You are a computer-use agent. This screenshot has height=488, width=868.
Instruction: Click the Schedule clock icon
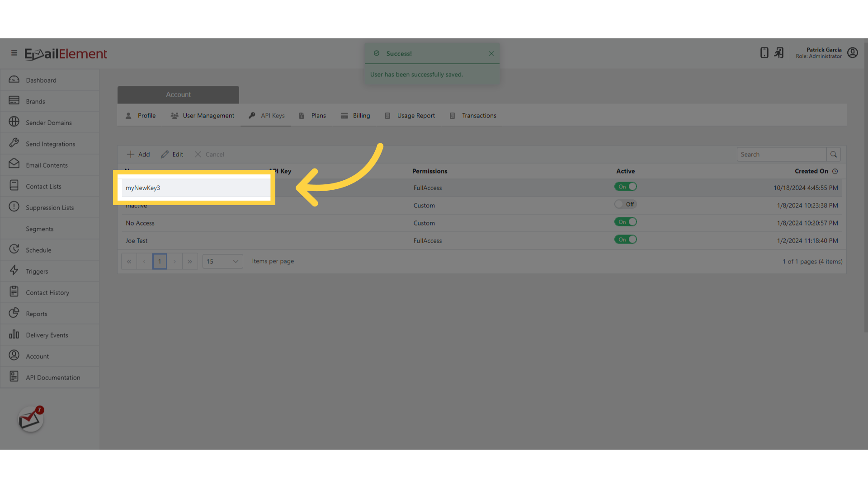pos(14,249)
